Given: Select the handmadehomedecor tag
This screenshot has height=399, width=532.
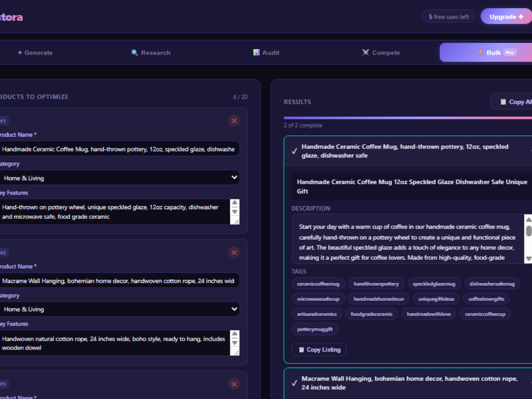Looking at the screenshot, I should [379, 299].
